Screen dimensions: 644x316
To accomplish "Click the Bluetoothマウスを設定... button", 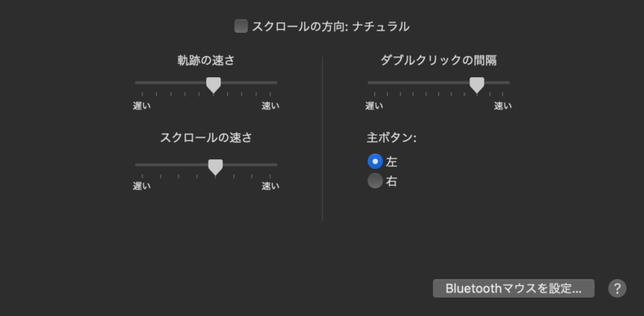I will tap(514, 289).
